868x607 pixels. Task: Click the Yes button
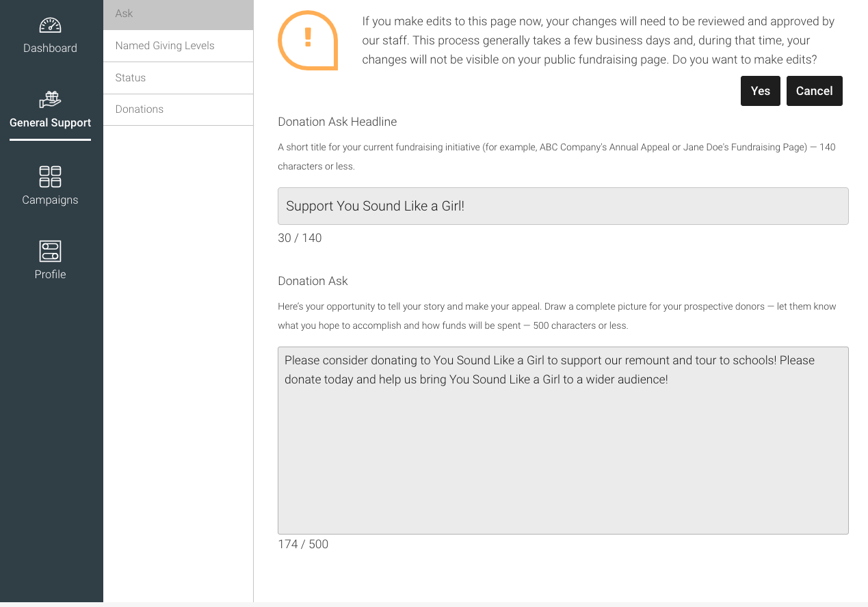pyautogui.click(x=760, y=91)
